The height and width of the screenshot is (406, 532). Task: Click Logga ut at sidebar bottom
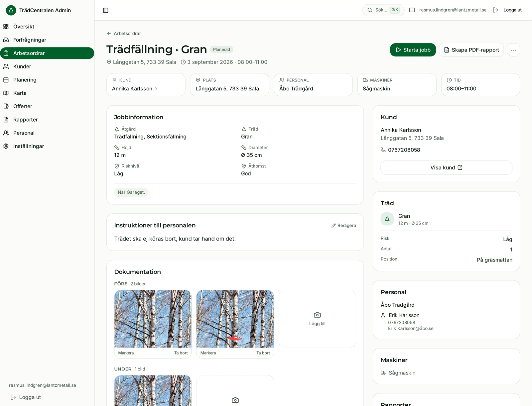(26, 397)
